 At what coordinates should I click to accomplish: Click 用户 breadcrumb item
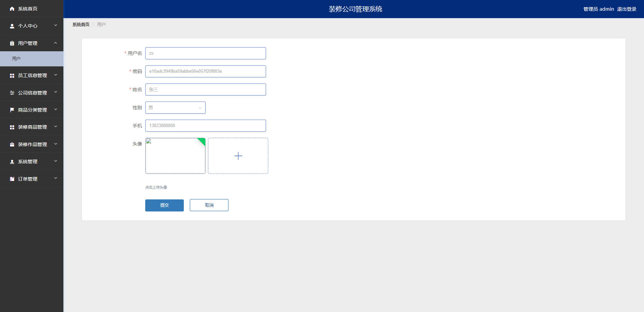(101, 24)
